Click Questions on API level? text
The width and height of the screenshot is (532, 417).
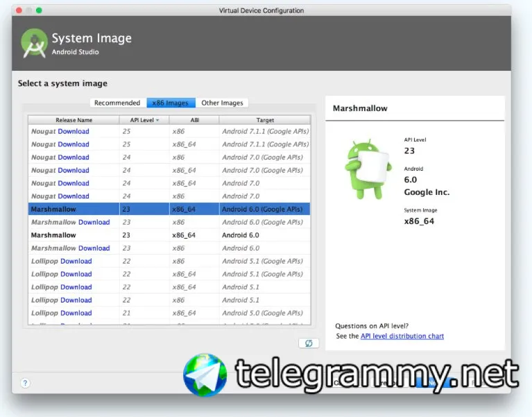(x=372, y=325)
